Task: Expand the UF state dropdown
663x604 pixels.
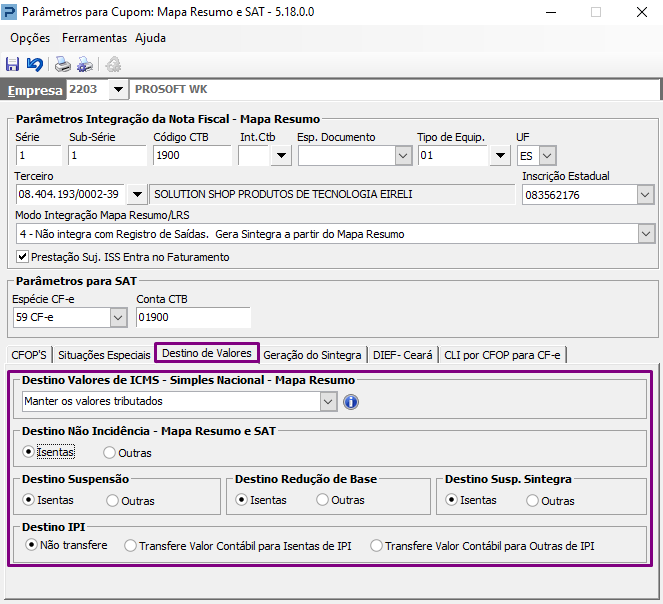Action: [547, 156]
